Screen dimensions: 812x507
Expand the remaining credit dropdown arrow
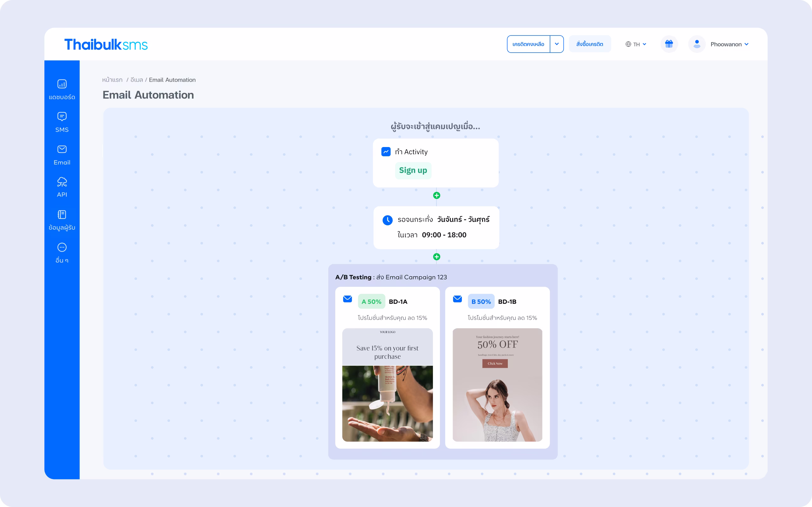click(x=557, y=44)
